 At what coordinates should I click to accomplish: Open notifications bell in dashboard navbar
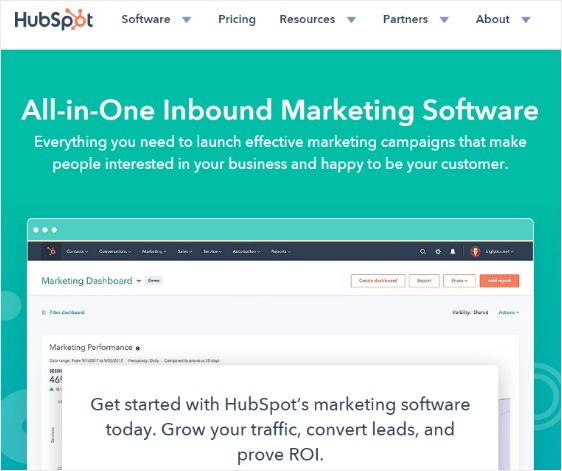coord(453,252)
